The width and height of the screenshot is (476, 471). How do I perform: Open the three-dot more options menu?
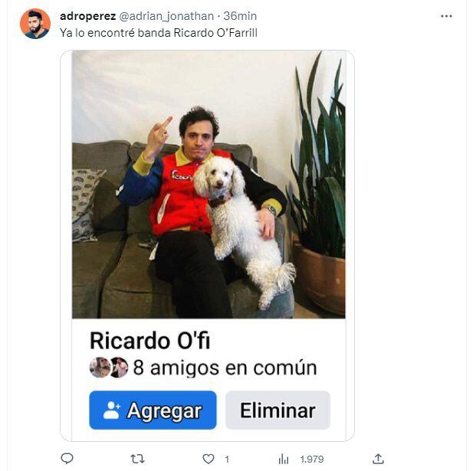[x=446, y=16]
